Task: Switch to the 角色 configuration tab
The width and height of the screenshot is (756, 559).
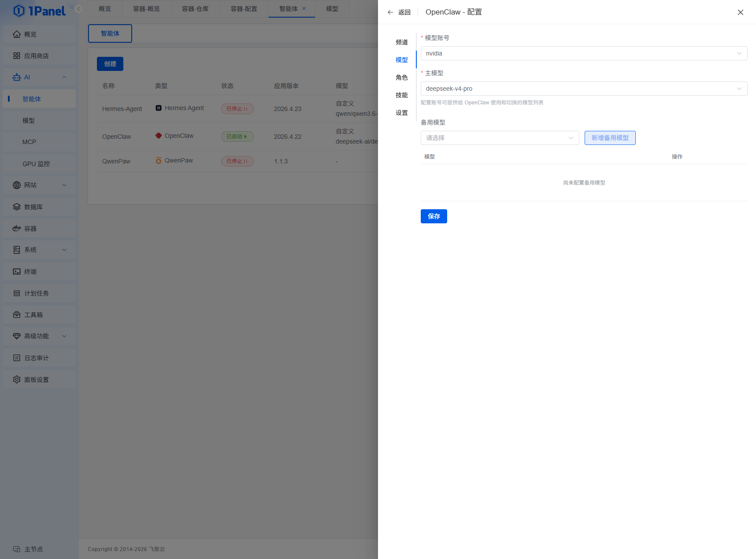Action: pos(401,78)
